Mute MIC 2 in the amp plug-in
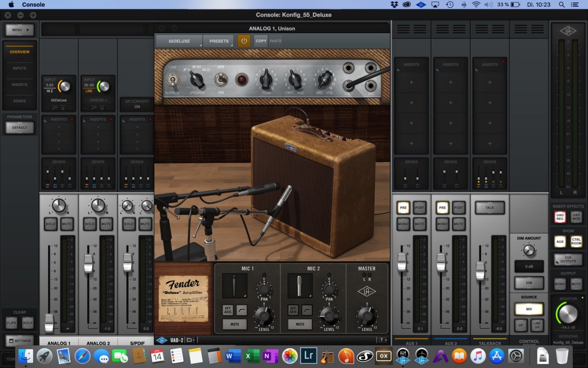This screenshot has width=588, height=368. tap(300, 324)
